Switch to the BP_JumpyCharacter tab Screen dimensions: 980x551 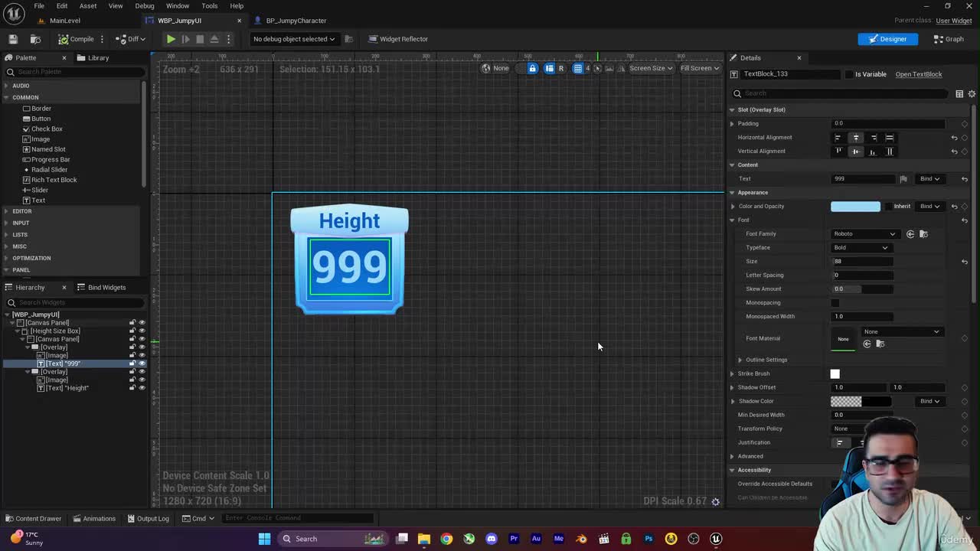pyautogui.click(x=296, y=21)
